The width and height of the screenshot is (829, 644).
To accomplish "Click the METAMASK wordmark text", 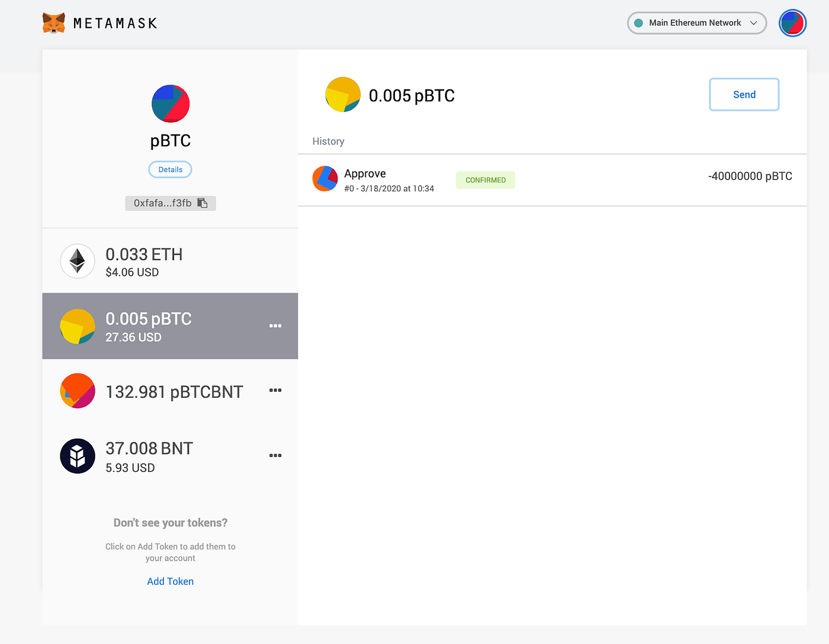I will [115, 24].
